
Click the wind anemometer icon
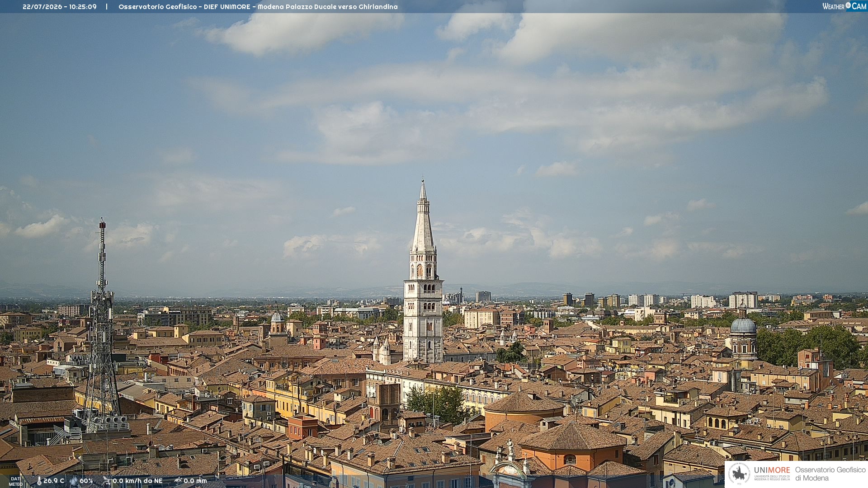[x=106, y=481]
